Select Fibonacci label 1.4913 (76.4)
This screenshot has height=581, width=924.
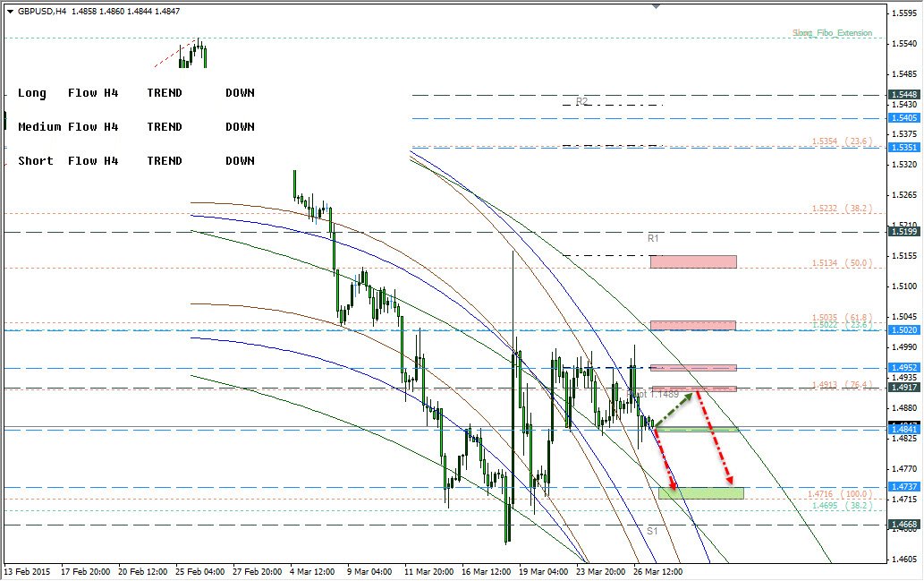click(x=842, y=385)
